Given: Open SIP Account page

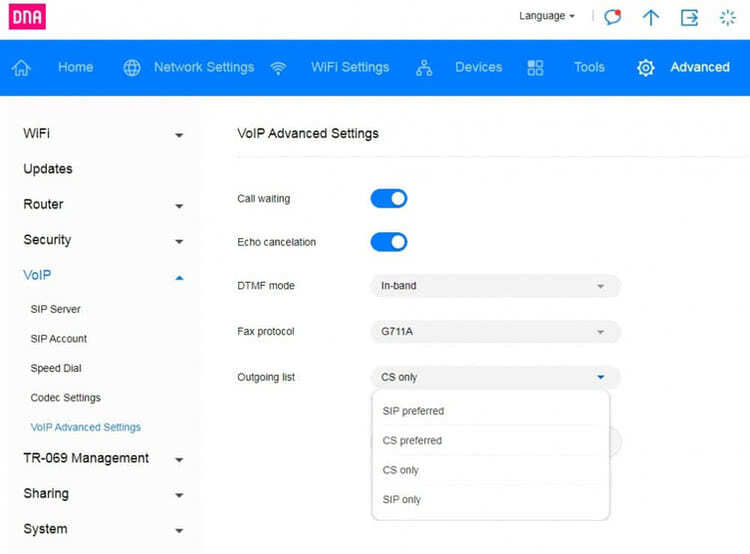Looking at the screenshot, I should pos(59,339).
